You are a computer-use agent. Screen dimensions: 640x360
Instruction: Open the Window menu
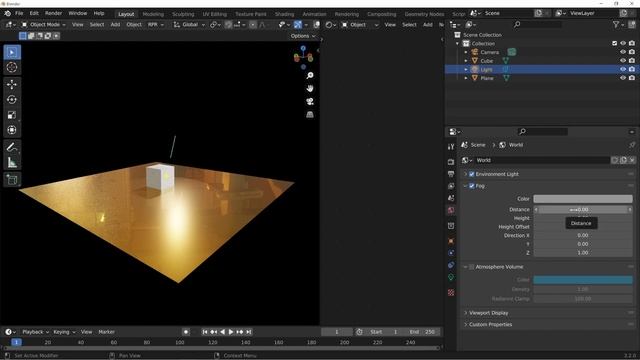(x=78, y=13)
